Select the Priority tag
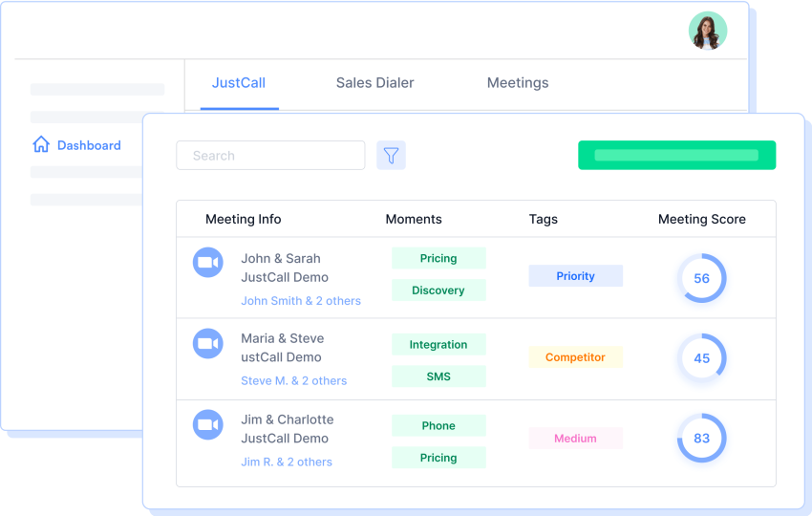 tap(575, 276)
